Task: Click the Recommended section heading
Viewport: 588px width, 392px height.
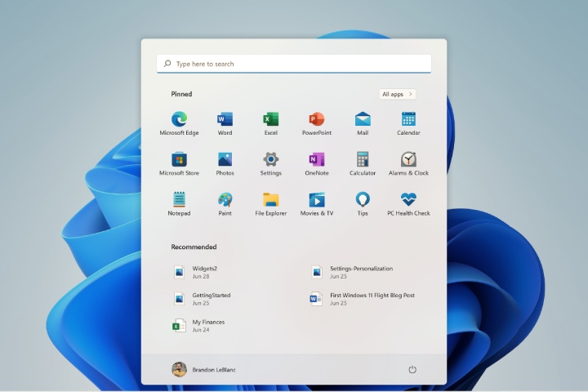Action: click(x=194, y=247)
